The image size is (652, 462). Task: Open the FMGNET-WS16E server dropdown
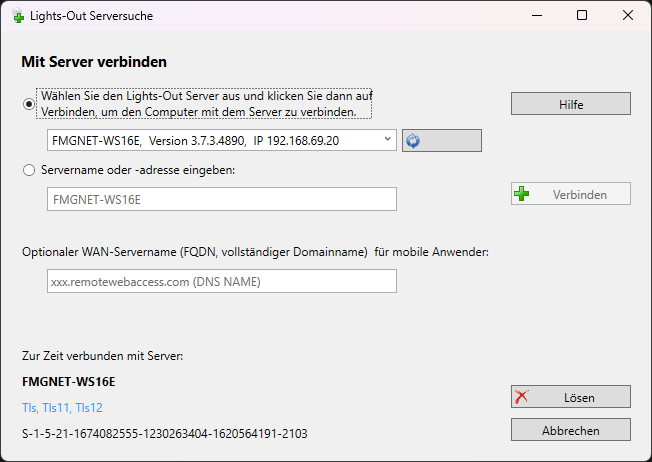pos(387,141)
